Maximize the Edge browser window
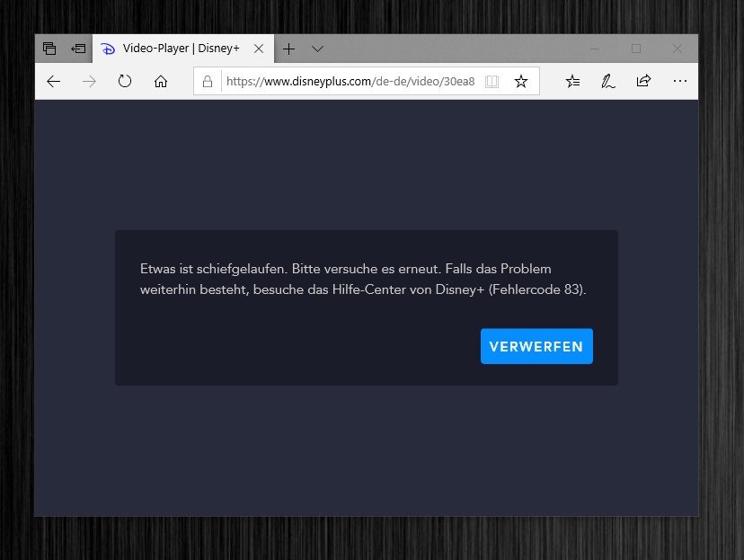744x560 pixels. pyautogui.click(x=636, y=49)
